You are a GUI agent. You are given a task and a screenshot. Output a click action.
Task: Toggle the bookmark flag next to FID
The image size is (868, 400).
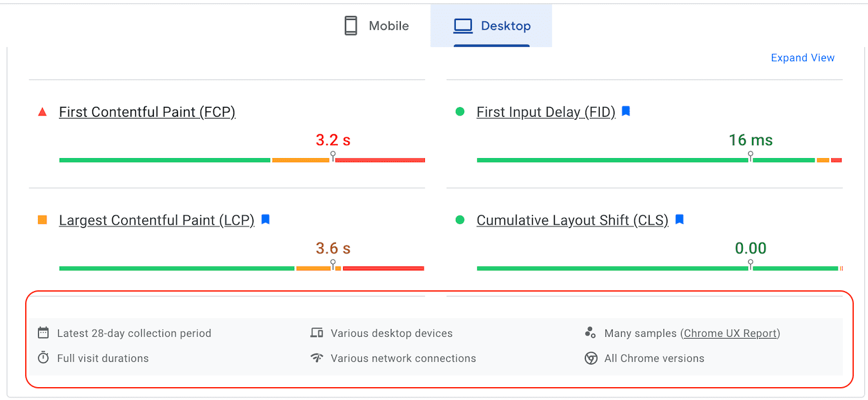point(626,111)
